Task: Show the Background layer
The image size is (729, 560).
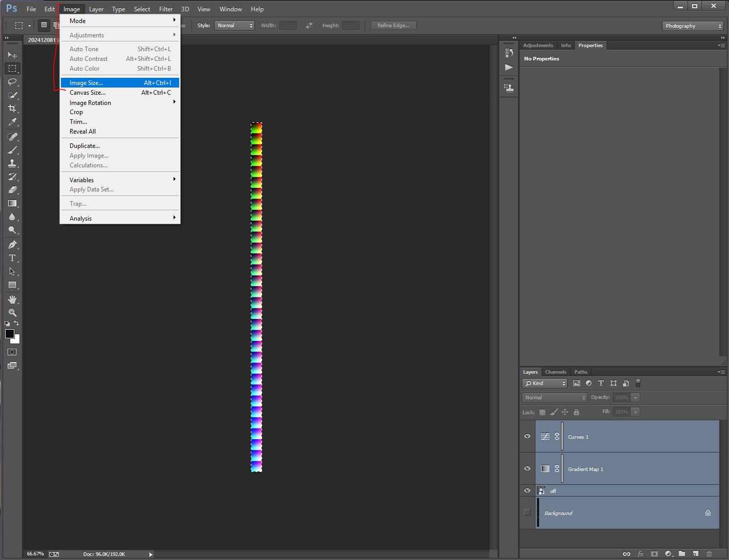Action: click(527, 512)
